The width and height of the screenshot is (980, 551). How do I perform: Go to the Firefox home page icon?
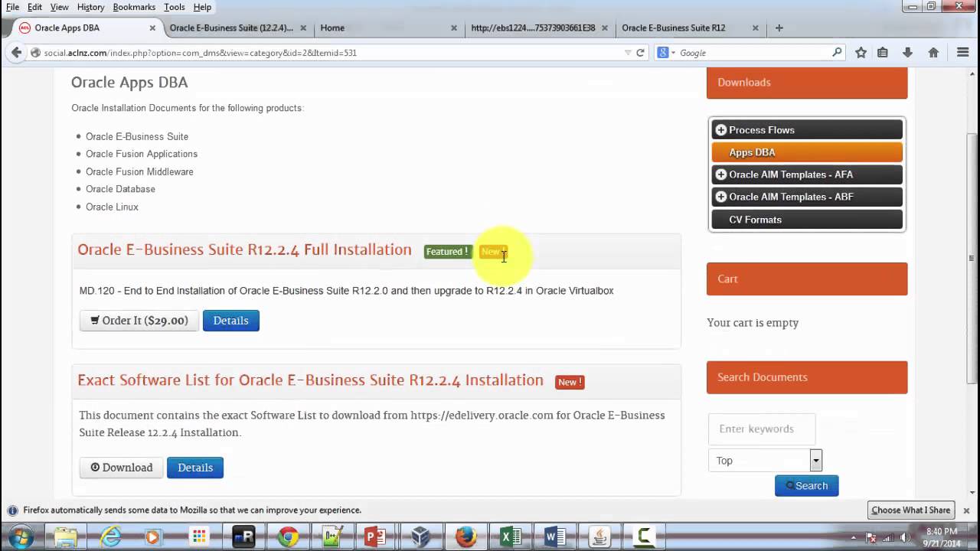[x=933, y=53]
